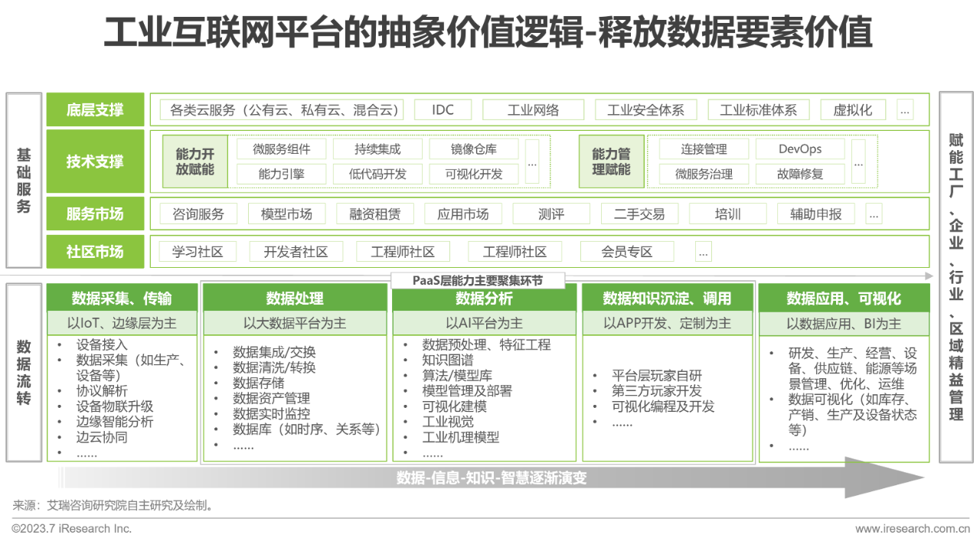
Task: Click the green 服务市场 label
Action: 95,214
